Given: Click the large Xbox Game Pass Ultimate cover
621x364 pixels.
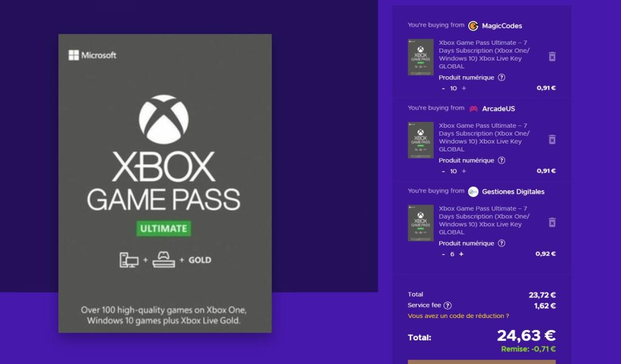Looking at the screenshot, I should coord(165,183).
